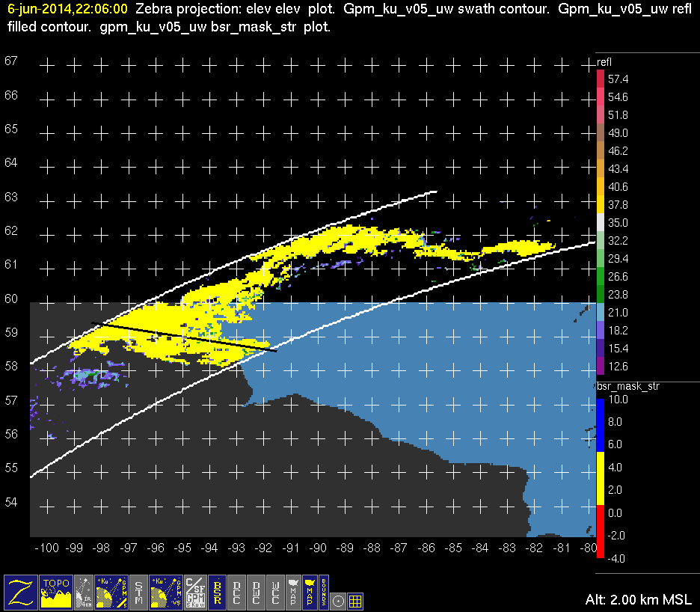Click the C/SF GPM Ku icon
Viewport: 700px width, 612px height.
194,592
